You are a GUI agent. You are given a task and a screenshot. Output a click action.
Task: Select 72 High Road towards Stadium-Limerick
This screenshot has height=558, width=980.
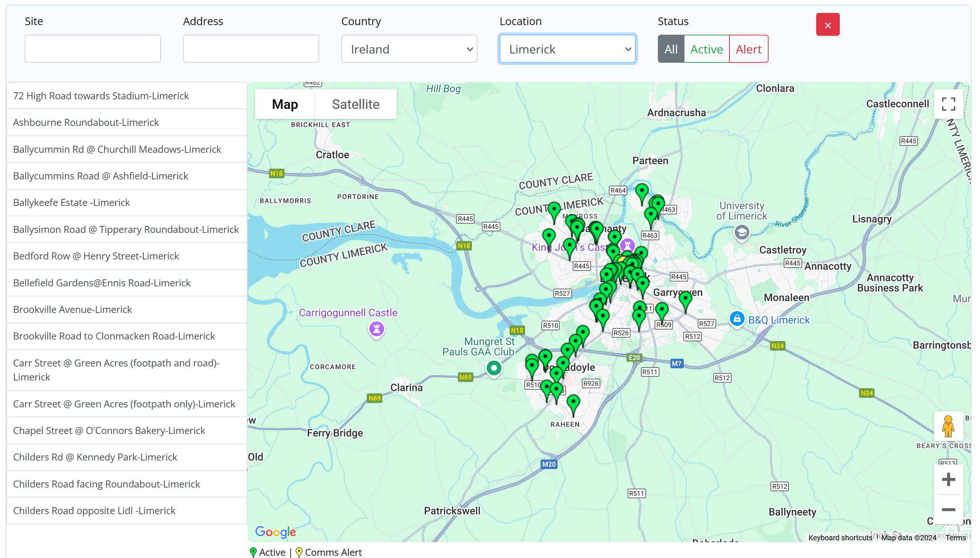tap(127, 96)
